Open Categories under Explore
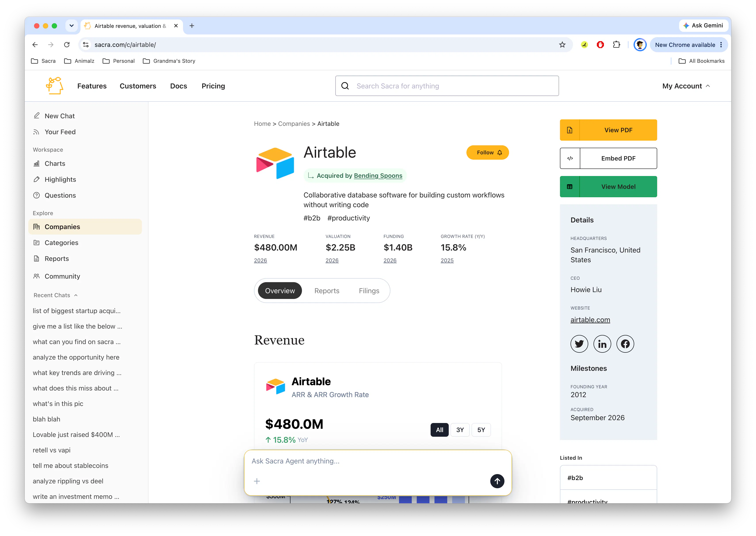Viewport: 756px width, 536px height. coord(85,243)
